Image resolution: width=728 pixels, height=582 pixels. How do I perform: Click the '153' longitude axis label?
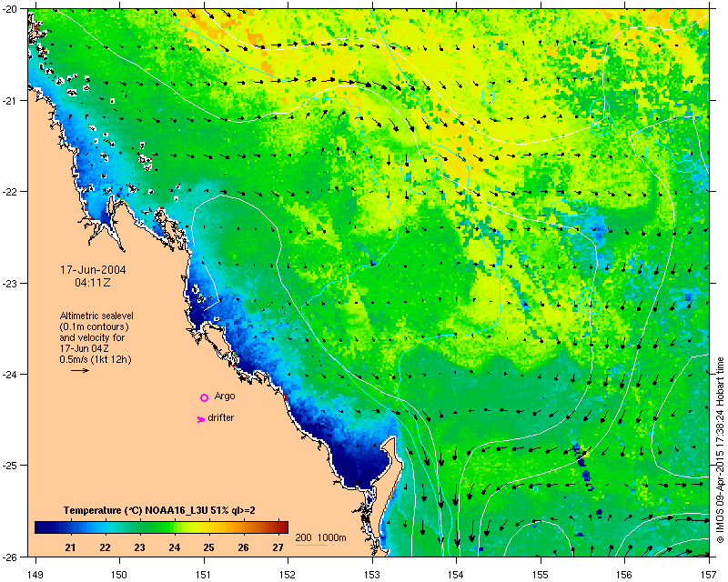pyautogui.click(x=372, y=575)
